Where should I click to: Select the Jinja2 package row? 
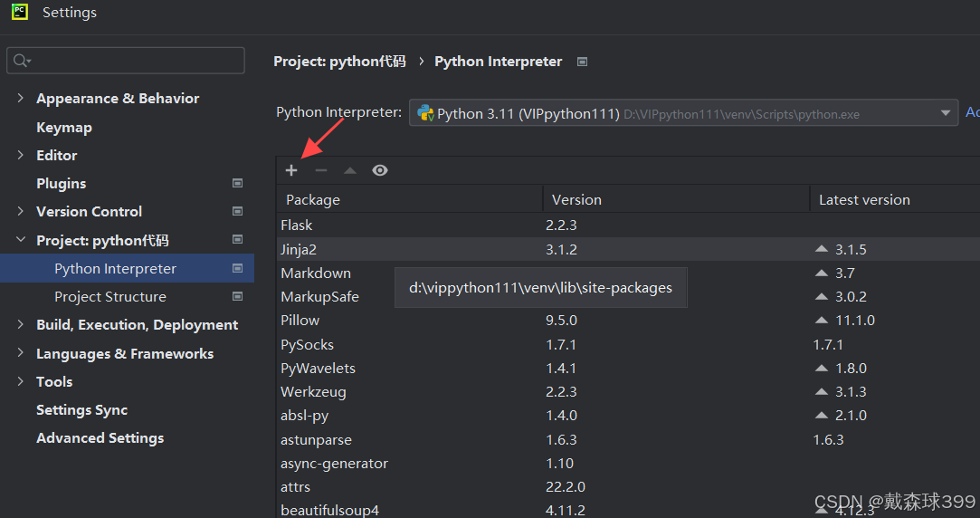(628, 249)
